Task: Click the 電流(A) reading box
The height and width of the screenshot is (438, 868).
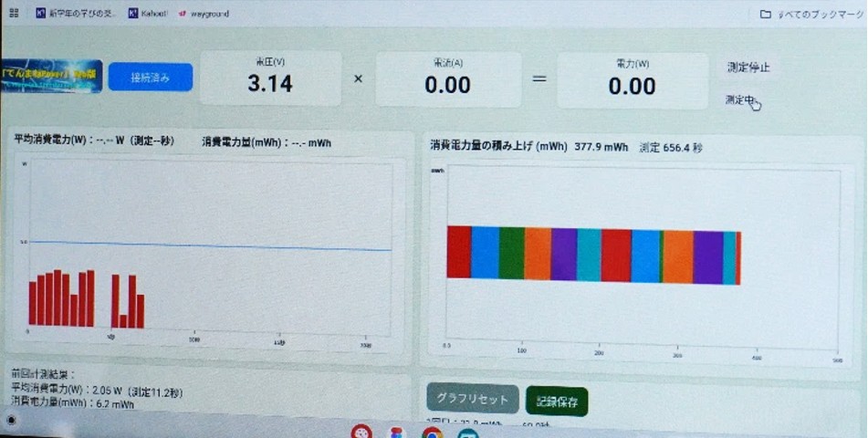Action: click(447, 78)
